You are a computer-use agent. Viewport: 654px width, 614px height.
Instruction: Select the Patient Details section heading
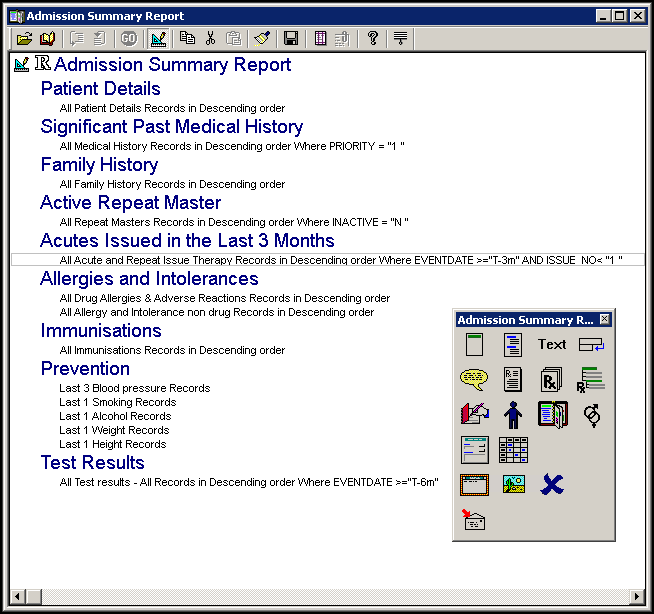pos(100,89)
